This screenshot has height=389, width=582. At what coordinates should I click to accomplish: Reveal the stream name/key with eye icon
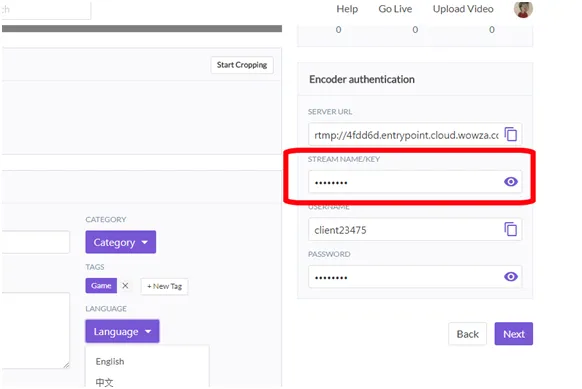(x=511, y=182)
